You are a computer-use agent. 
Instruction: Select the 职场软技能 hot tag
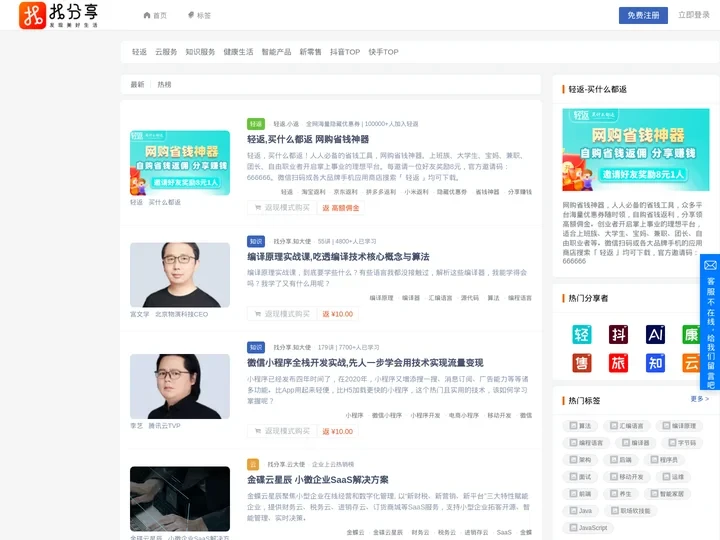[x=630, y=511]
